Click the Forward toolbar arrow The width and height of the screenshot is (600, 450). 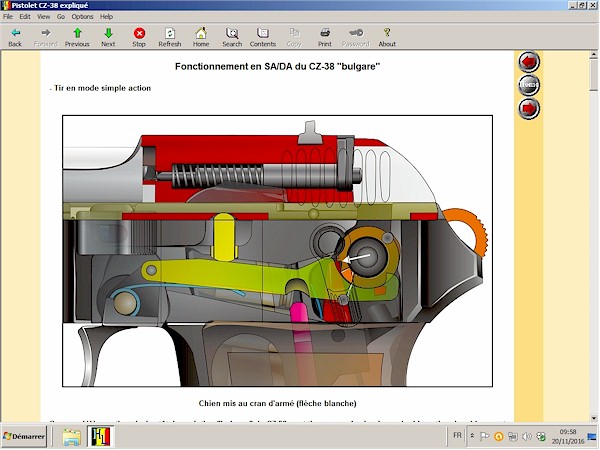pyautogui.click(x=46, y=38)
